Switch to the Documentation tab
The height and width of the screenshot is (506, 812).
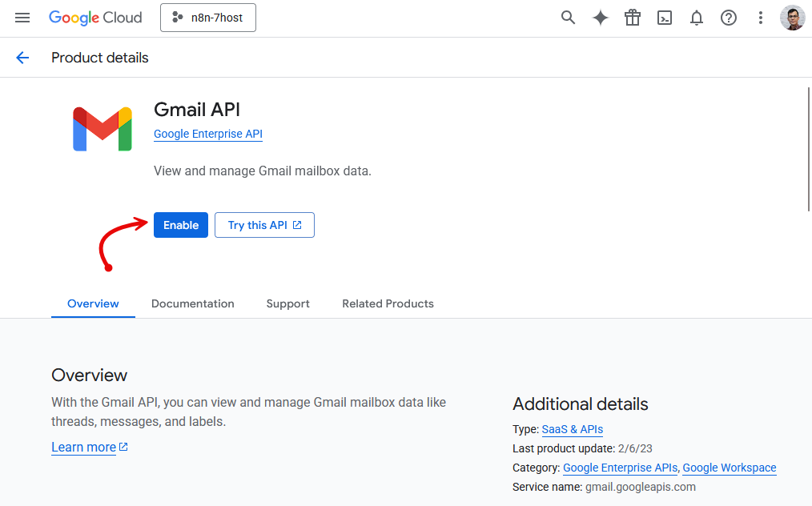click(x=193, y=303)
